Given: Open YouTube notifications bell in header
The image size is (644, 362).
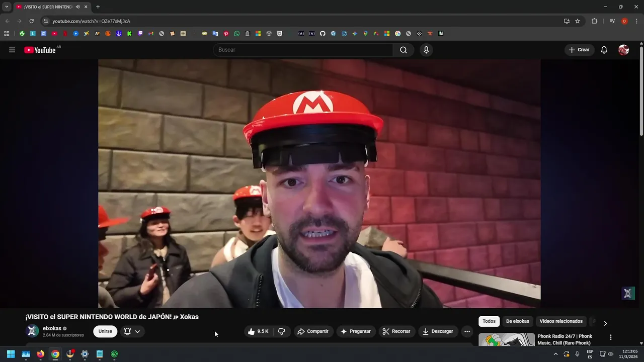Looking at the screenshot, I should (604, 50).
